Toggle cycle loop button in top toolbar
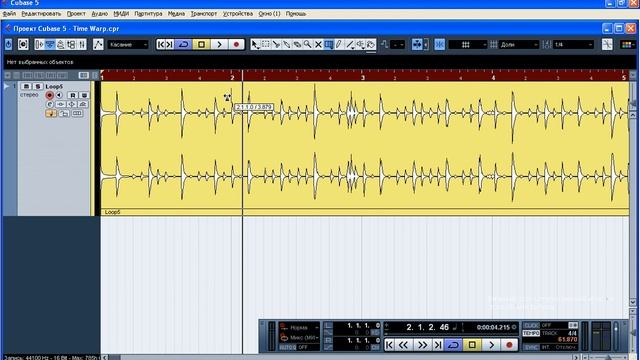 [x=183, y=44]
